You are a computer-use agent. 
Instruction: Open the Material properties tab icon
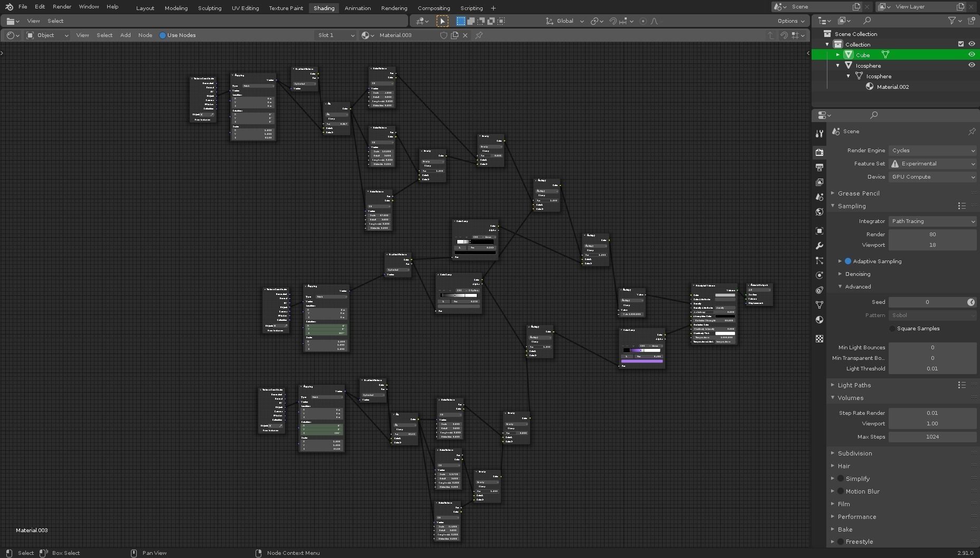(x=819, y=320)
